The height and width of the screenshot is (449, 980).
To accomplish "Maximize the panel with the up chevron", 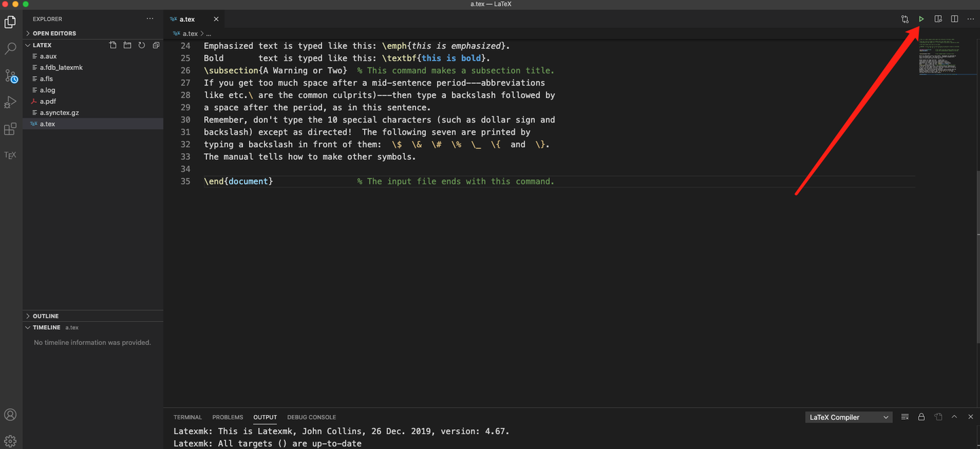I will 954,417.
